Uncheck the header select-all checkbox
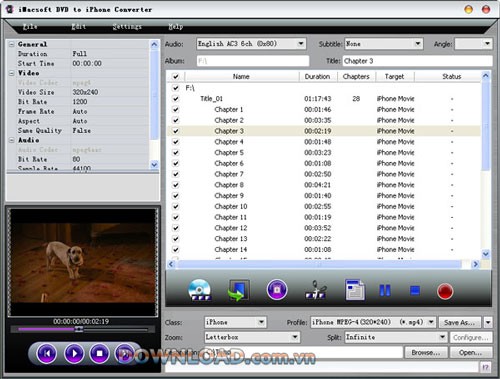500x379 pixels. coord(175,77)
